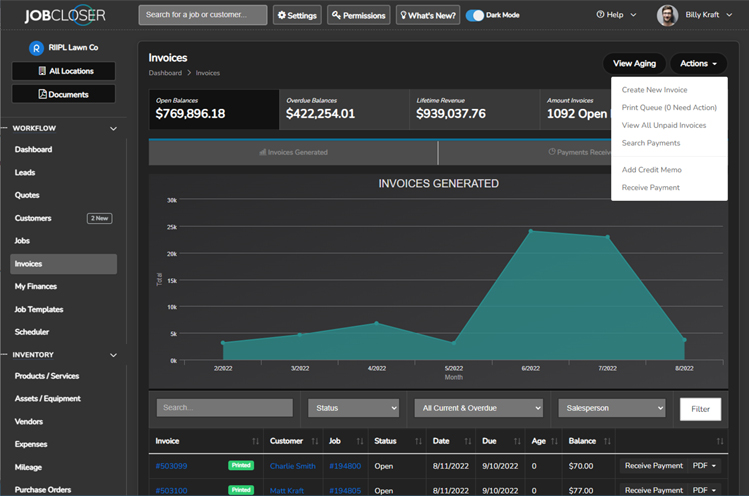Choose Add Credit Memo menu option

(x=650, y=170)
